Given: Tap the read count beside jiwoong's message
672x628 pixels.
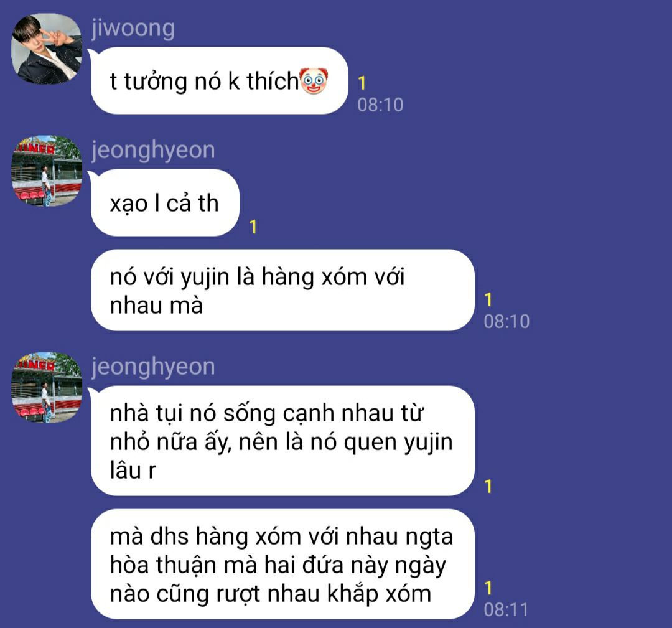Looking at the screenshot, I should (x=362, y=83).
